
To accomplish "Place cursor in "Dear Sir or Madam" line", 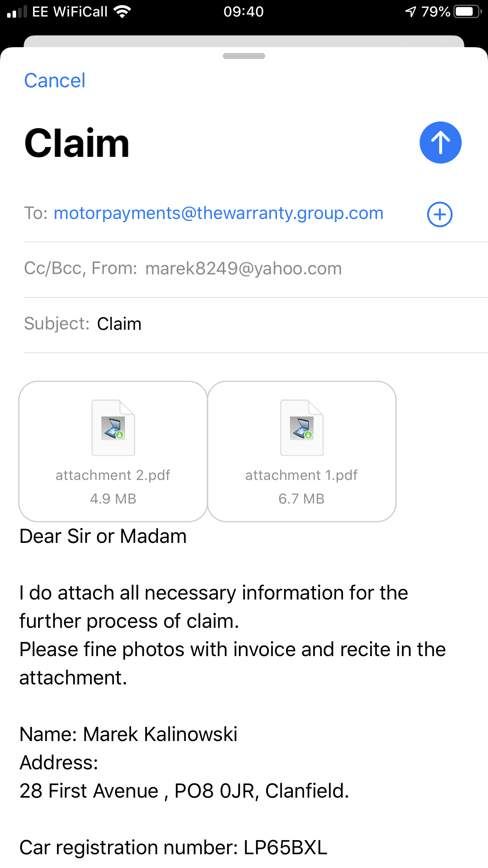I will [x=103, y=536].
